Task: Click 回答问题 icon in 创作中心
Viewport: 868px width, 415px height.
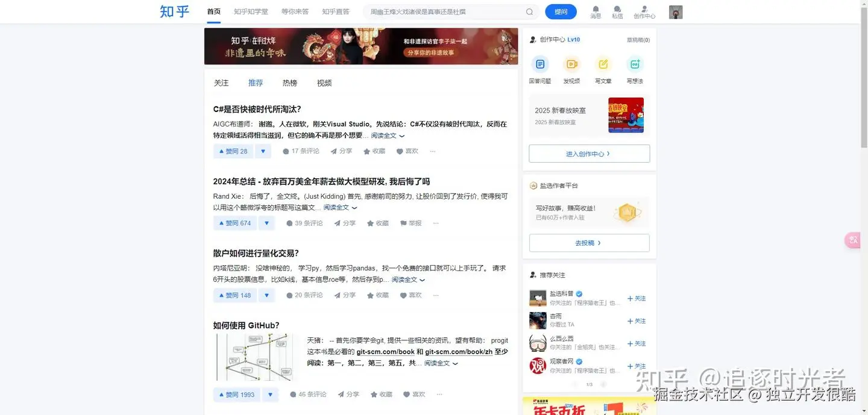Action: (x=539, y=64)
